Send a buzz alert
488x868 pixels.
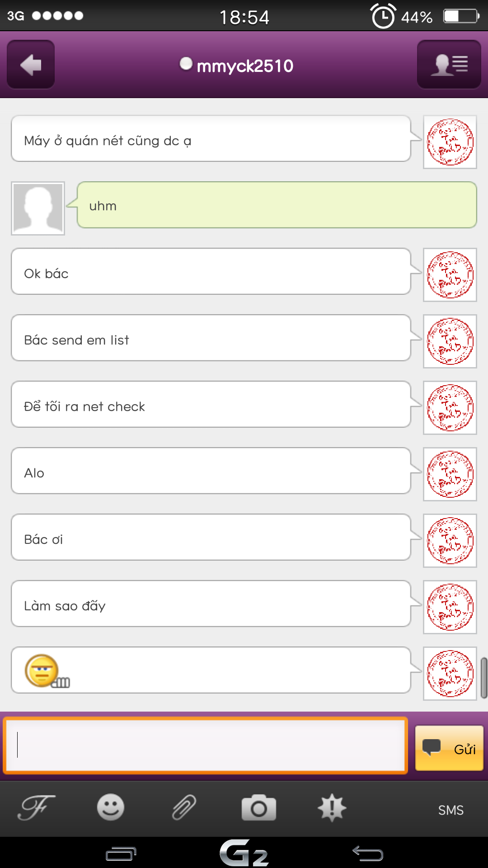point(332,808)
